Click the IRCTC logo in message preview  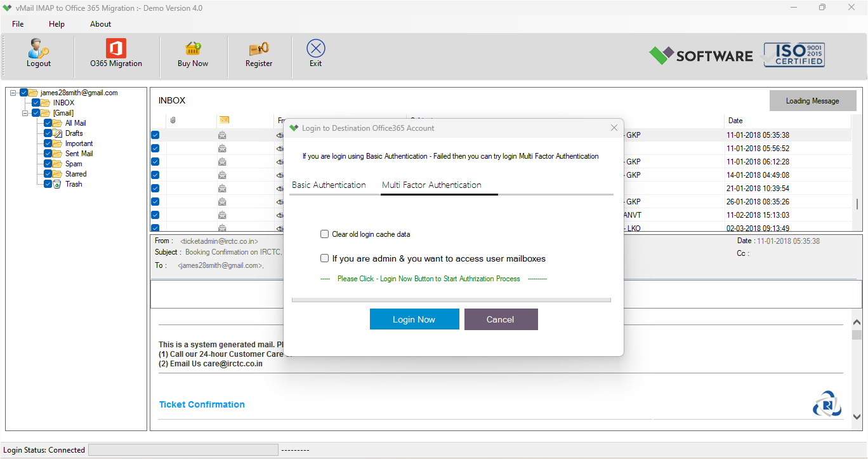coord(827,404)
